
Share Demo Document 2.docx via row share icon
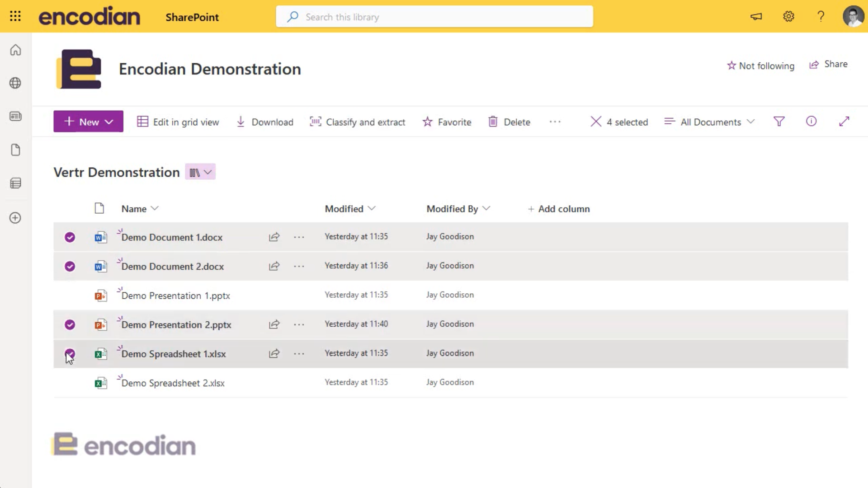tap(274, 266)
